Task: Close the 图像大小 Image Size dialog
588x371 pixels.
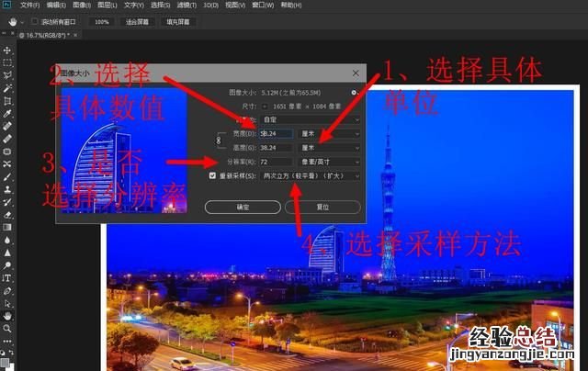Action: [356, 73]
